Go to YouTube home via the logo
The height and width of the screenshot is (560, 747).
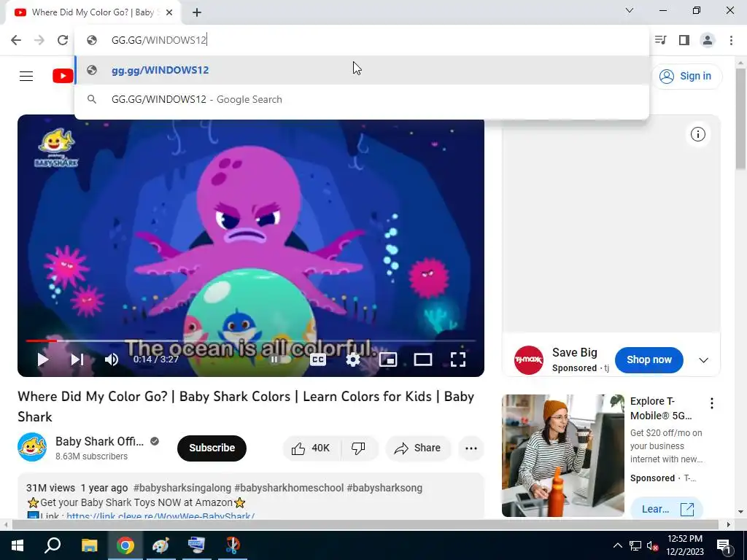coord(63,76)
